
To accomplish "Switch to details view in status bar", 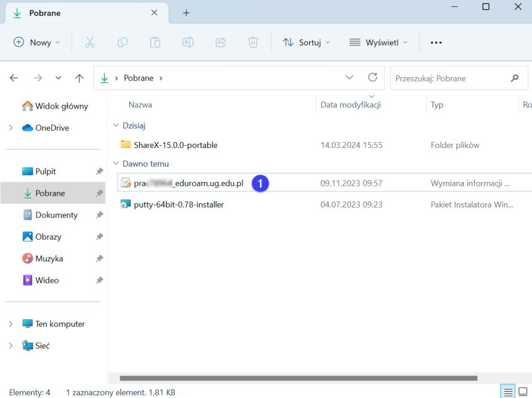I will [509, 392].
